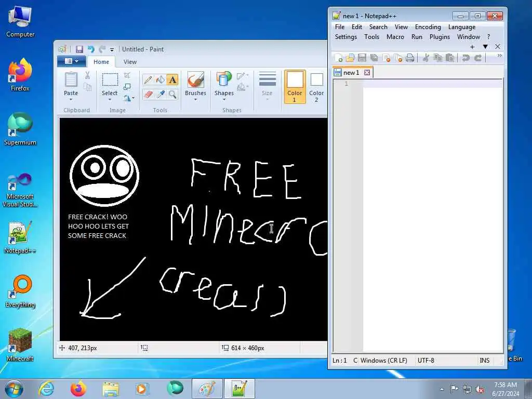Click the Open file icon in Notepad++

coord(350,58)
